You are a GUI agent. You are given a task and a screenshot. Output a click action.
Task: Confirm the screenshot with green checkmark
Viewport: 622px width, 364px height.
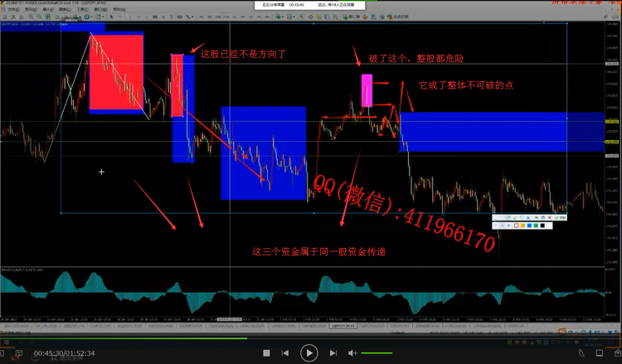(556, 217)
